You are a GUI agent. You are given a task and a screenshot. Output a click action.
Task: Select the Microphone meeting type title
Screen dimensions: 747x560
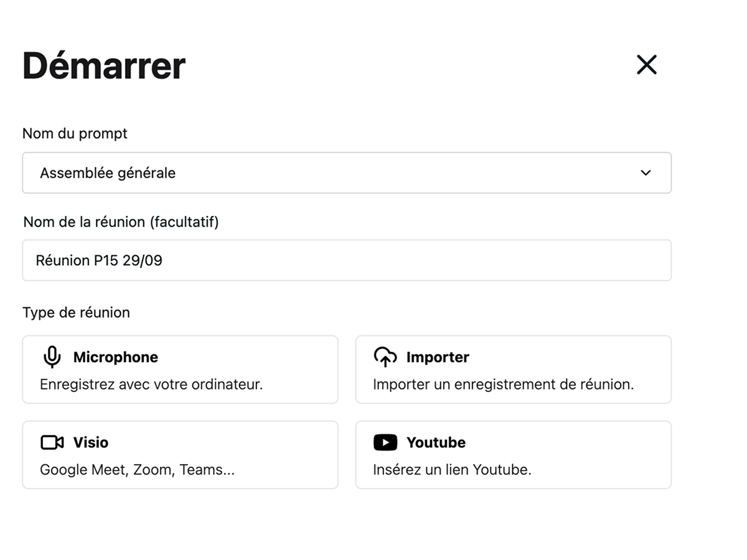116,357
